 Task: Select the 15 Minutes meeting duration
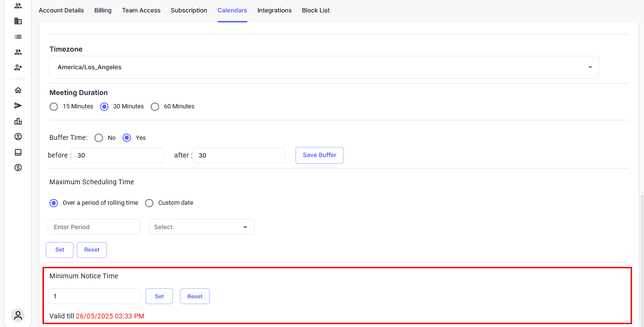tap(54, 106)
